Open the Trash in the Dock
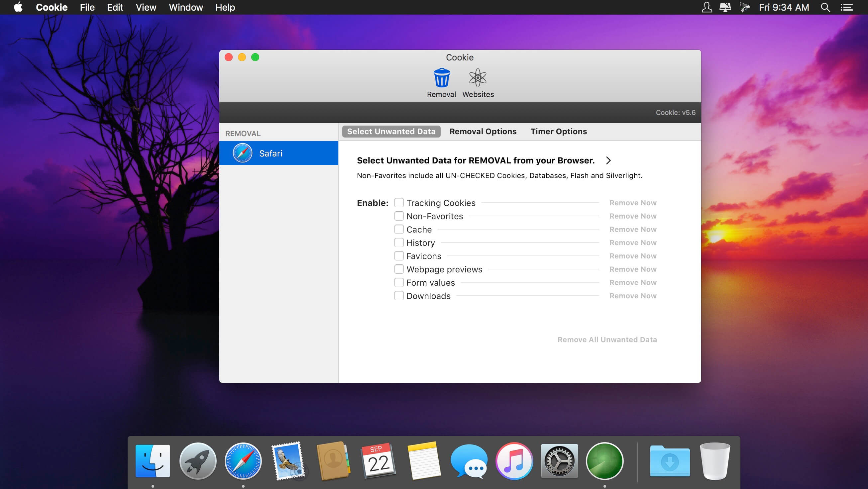The width and height of the screenshot is (868, 489). (715, 461)
